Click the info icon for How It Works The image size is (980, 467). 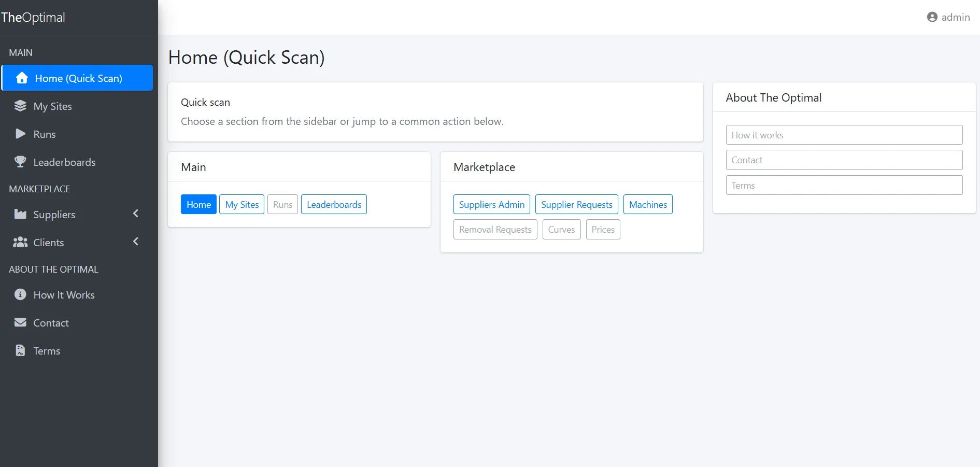(x=20, y=295)
